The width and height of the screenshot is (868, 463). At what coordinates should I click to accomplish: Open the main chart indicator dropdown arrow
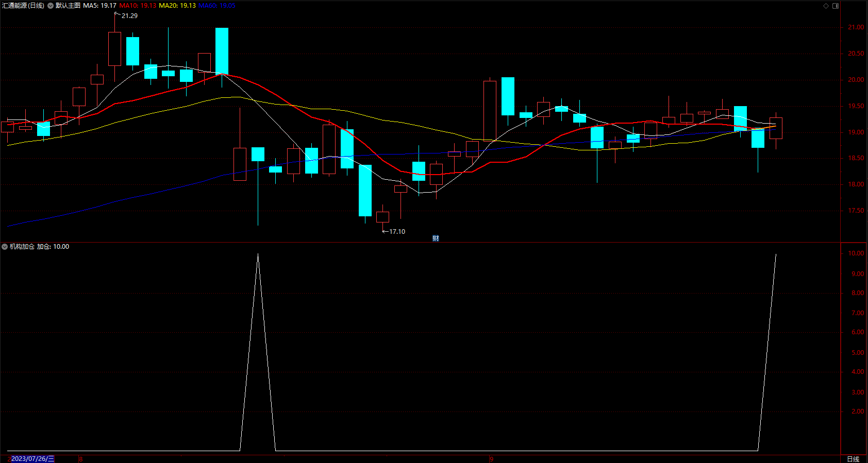[51, 6]
